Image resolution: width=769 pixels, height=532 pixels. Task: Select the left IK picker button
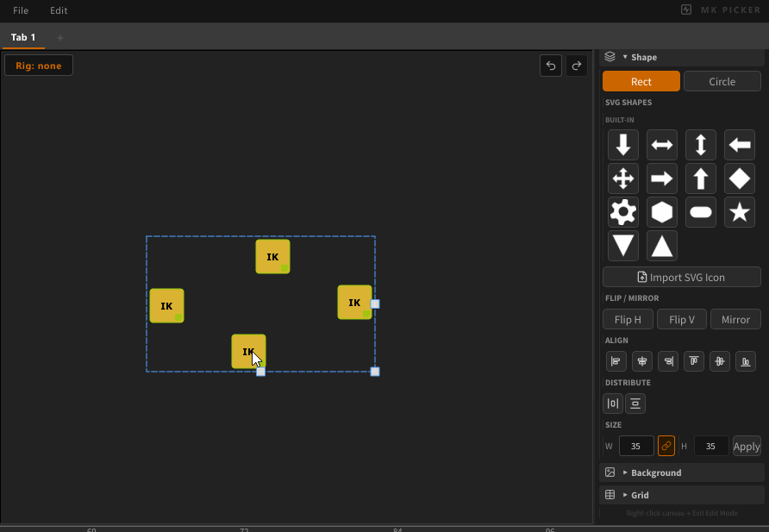click(x=166, y=305)
